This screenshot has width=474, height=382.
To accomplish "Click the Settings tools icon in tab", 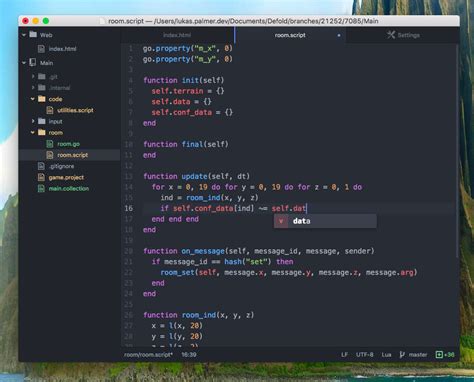I will 391,35.
